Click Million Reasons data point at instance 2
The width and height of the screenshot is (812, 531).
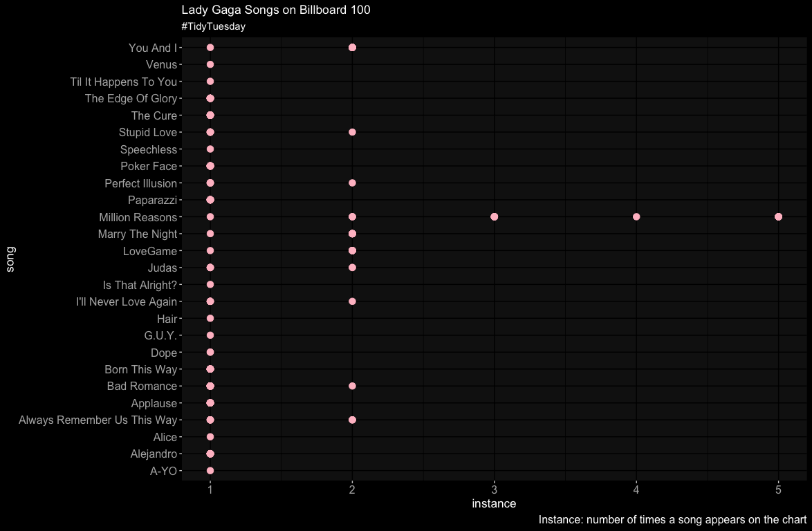[x=352, y=217]
